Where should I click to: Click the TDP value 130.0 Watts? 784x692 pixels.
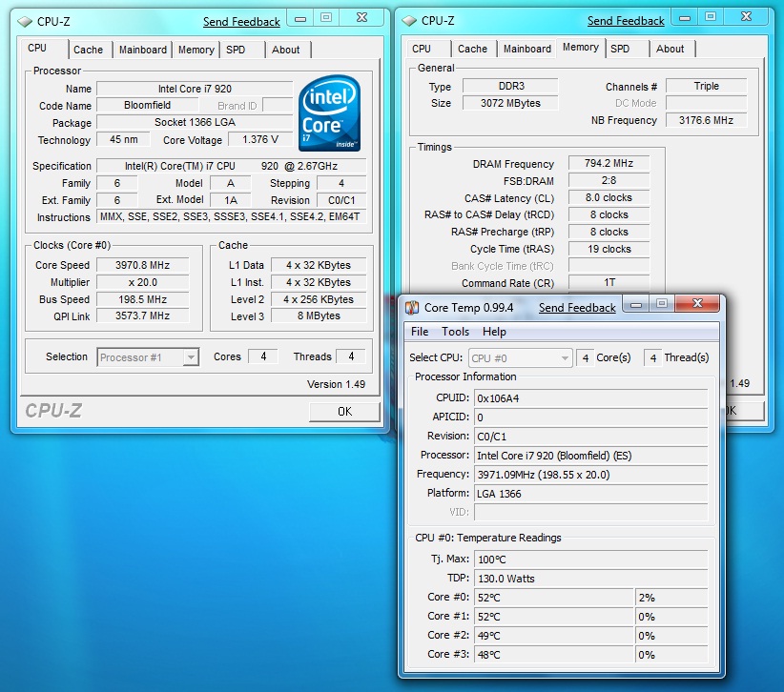point(591,578)
